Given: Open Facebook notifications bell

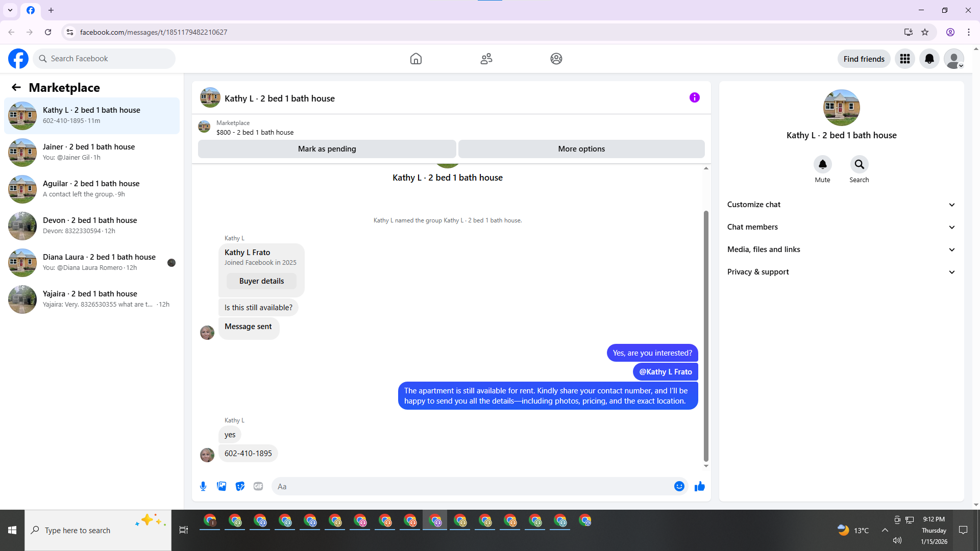Looking at the screenshot, I should point(929,59).
